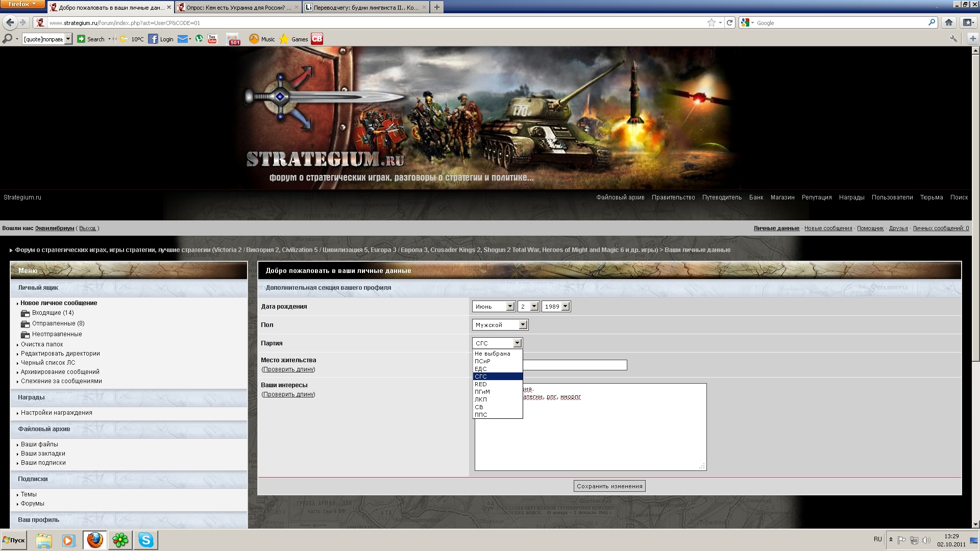Open the 10°C weather toolbar item

(x=132, y=39)
